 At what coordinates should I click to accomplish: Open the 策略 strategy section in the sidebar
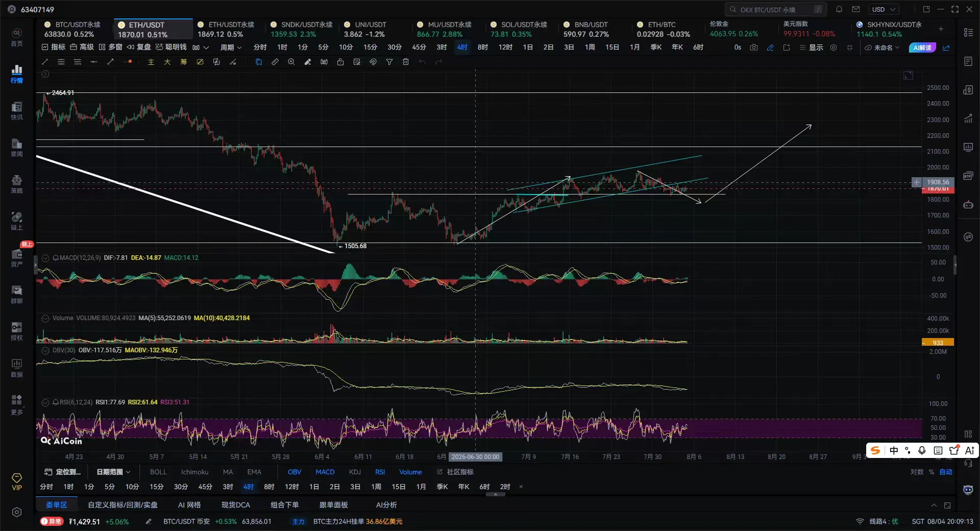17,184
